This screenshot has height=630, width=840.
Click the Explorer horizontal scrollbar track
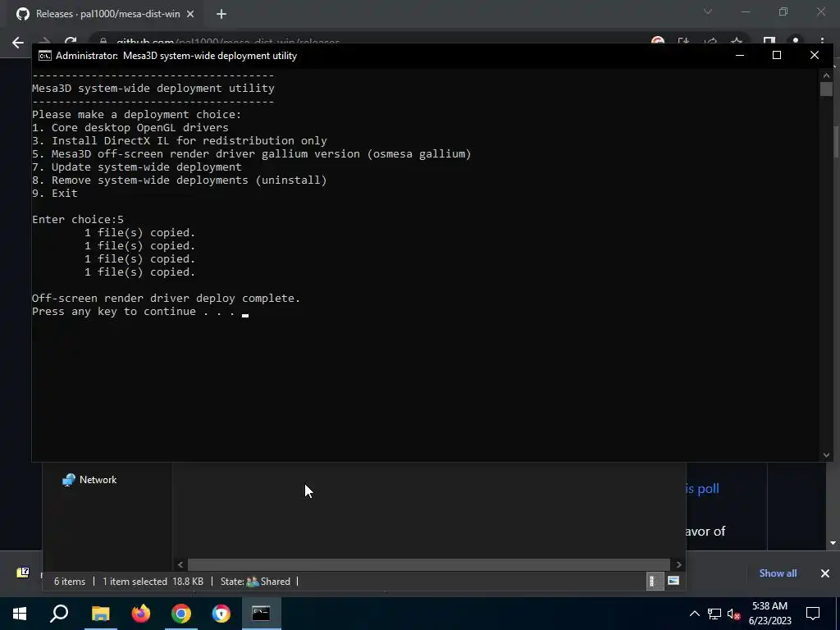(429, 564)
